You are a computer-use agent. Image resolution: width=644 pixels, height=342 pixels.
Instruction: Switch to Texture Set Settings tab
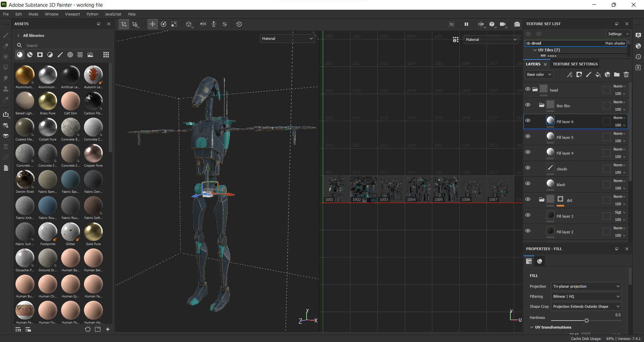click(575, 64)
